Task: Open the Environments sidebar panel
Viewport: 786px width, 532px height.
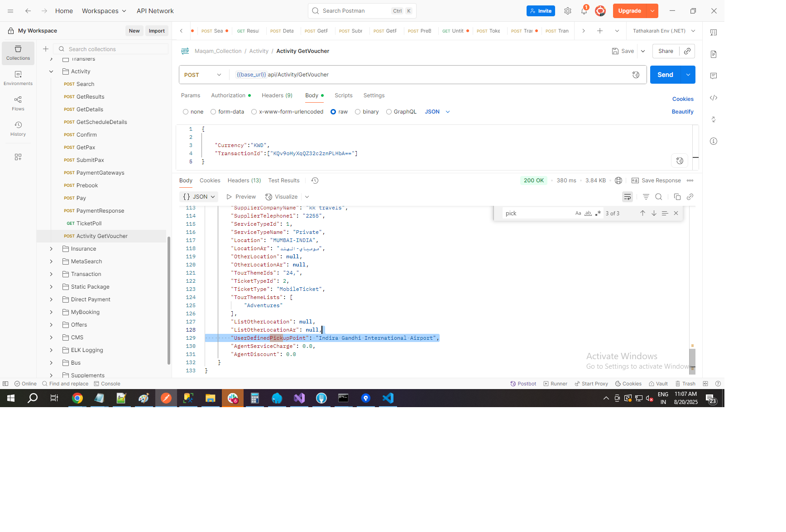Action: pyautogui.click(x=18, y=78)
